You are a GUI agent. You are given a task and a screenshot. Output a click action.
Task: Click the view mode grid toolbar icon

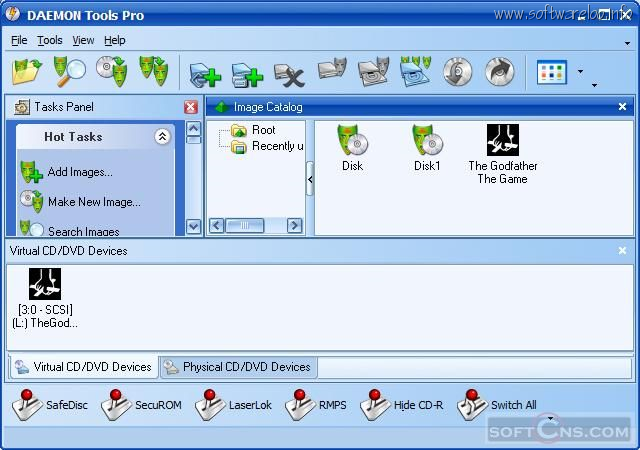(x=552, y=72)
